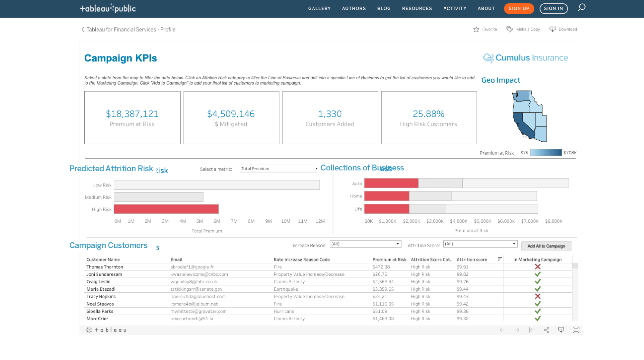Click the Cumulus Insurance cloud logo
This screenshot has height=360, width=644.
click(x=488, y=58)
